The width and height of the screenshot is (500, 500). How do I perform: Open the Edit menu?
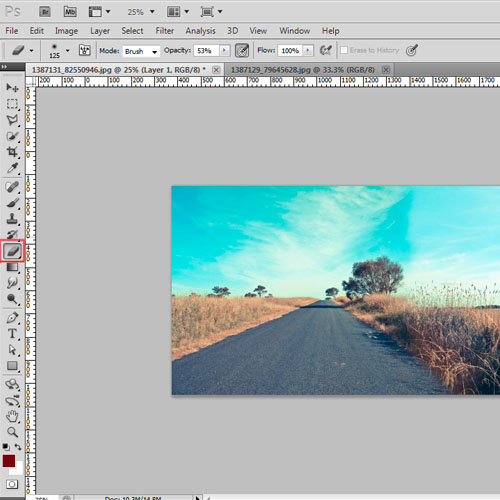pyautogui.click(x=37, y=31)
